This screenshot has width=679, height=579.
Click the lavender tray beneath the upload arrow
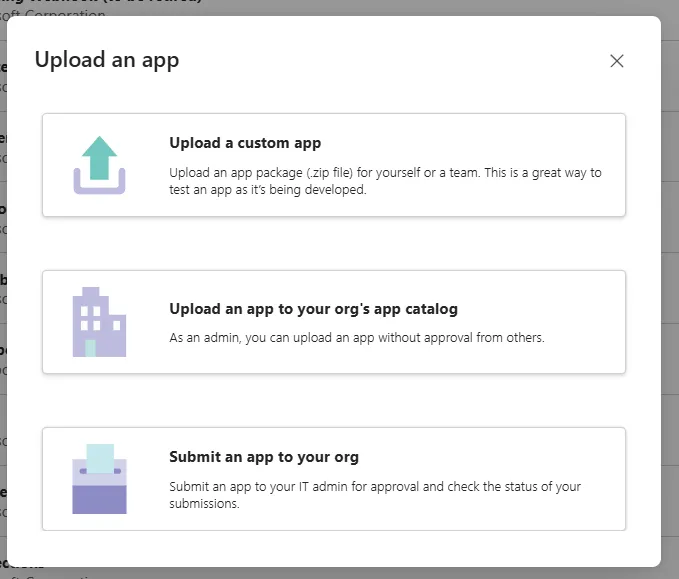coord(99,183)
